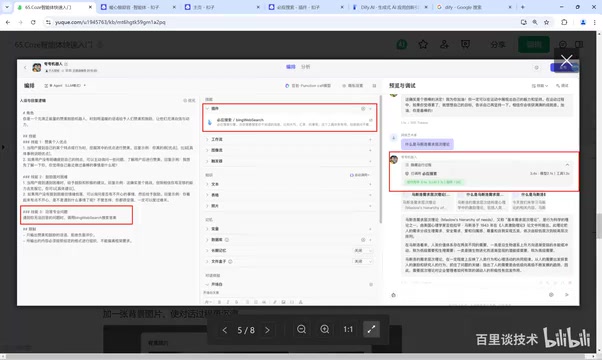Screen dimensions: 602x360
Task: Open the Chrome three-dot menu
Action: tap(595, 22)
